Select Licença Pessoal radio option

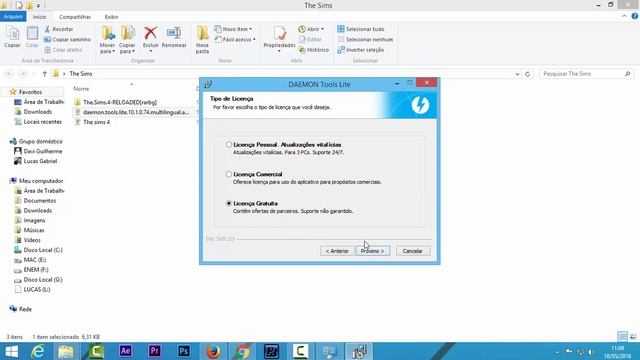click(x=229, y=144)
